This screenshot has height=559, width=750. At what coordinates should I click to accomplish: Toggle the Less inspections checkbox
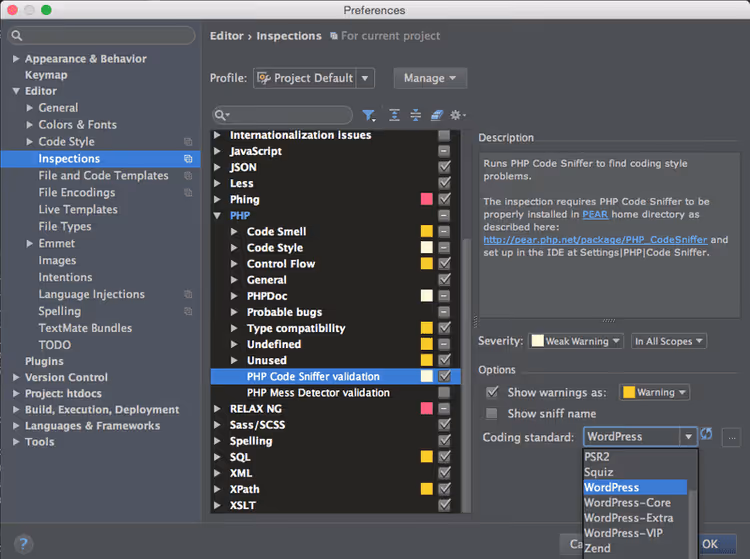[x=444, y=183]
